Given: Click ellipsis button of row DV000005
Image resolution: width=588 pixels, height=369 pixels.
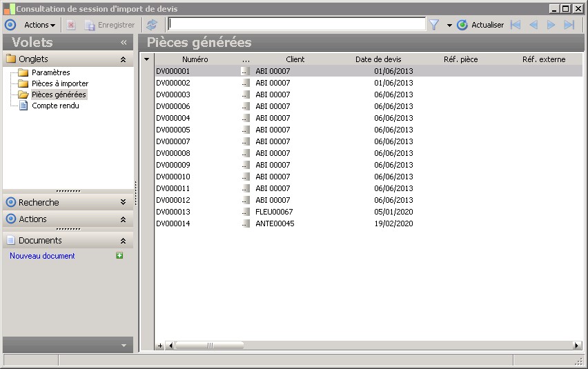Looking at the screenshot, I should pos(245,130).
